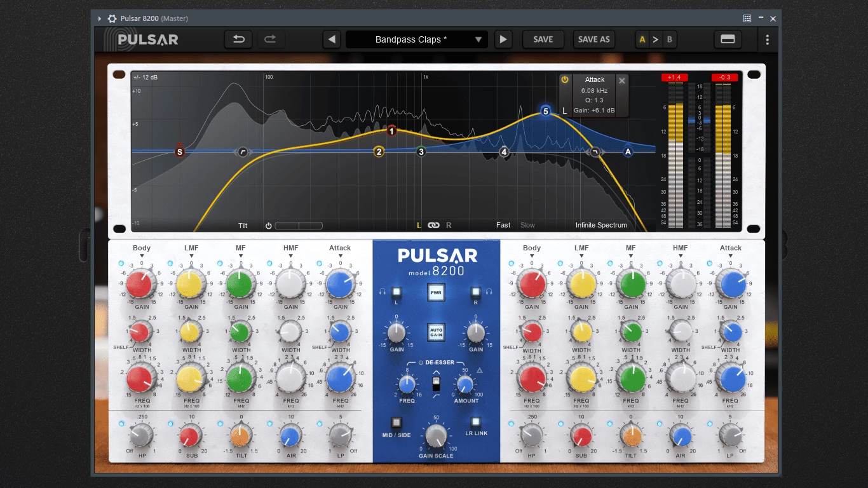This screenshot has height=488, width=868.
Task: Select the blue band node 5
Action: click(x=545, y=111)
